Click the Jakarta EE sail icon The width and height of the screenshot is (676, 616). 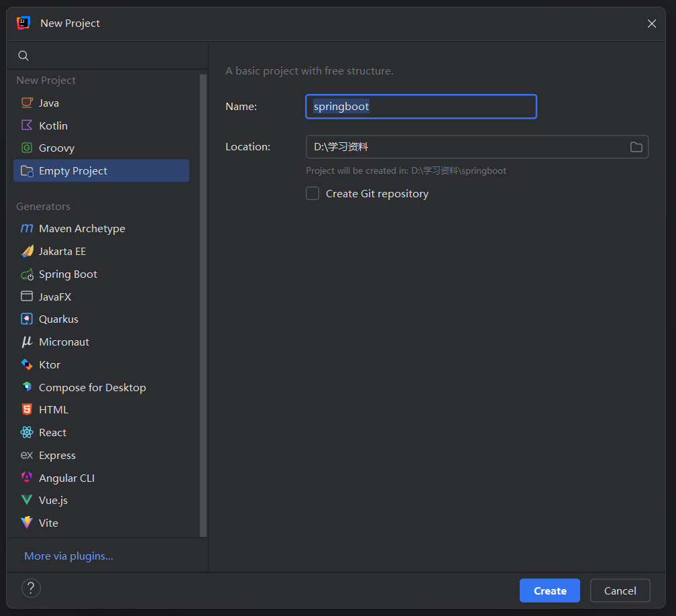click(27, 251)
